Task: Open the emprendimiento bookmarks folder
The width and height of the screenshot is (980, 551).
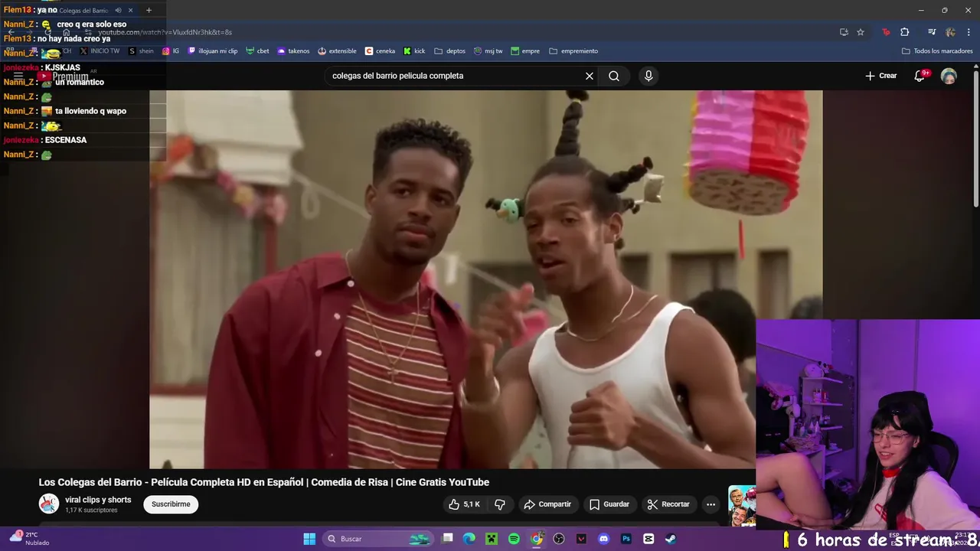Action: (573, 51)
